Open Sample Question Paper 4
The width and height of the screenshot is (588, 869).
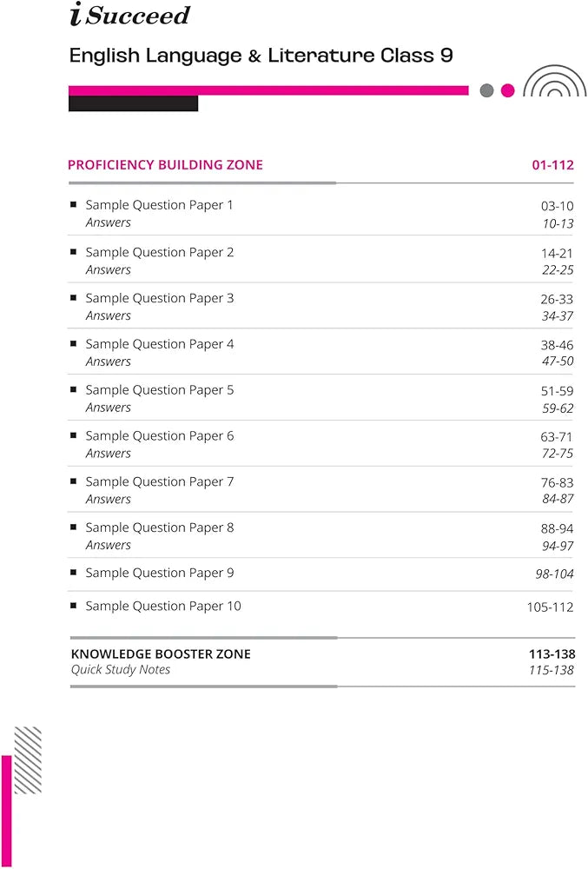click(159, 344)
